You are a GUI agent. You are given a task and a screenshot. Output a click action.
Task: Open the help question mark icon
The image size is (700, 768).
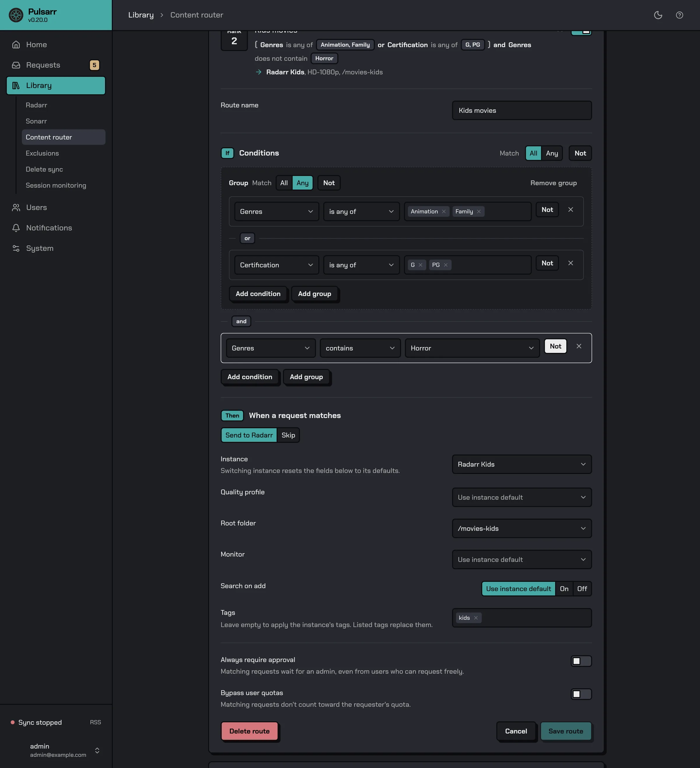(679, 15)
